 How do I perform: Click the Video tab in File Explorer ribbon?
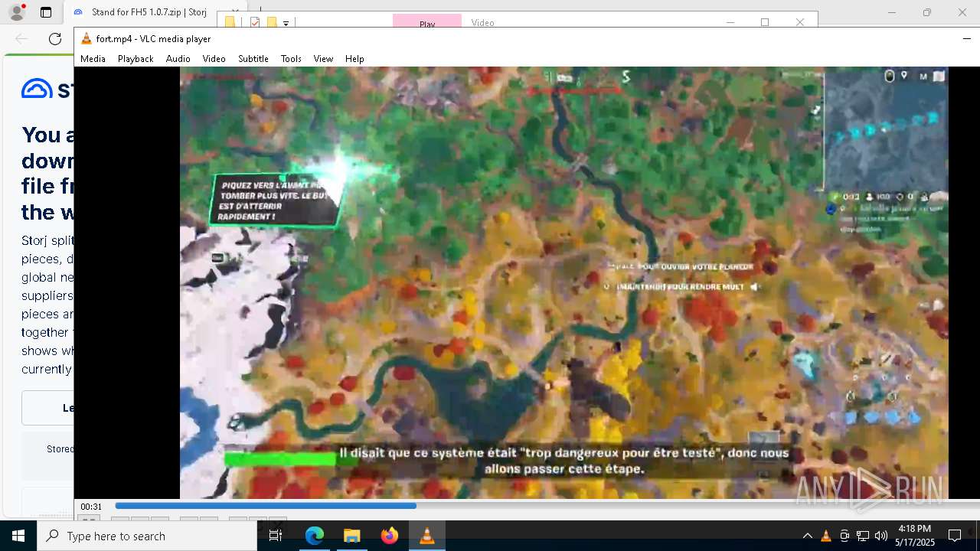pos(483,22)
